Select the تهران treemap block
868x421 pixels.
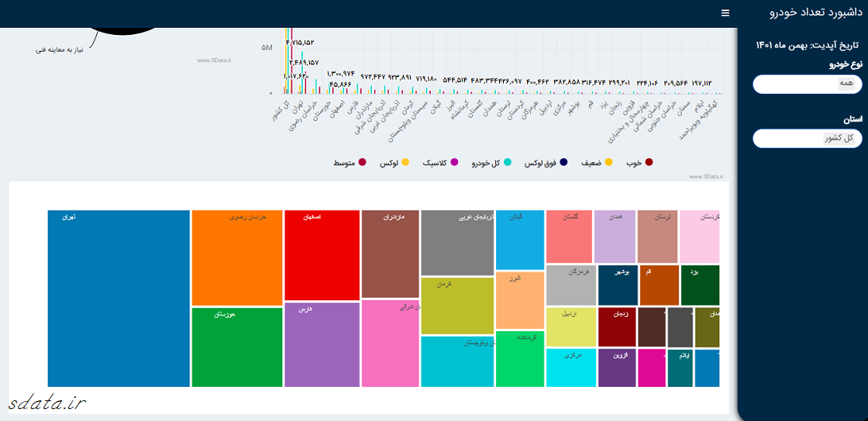118,298
